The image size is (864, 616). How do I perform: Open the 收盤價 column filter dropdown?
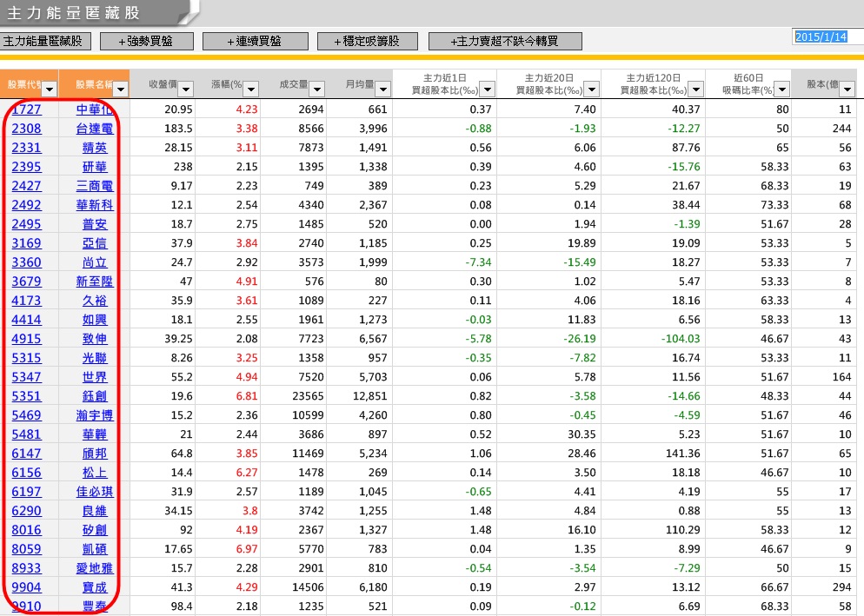186,89
